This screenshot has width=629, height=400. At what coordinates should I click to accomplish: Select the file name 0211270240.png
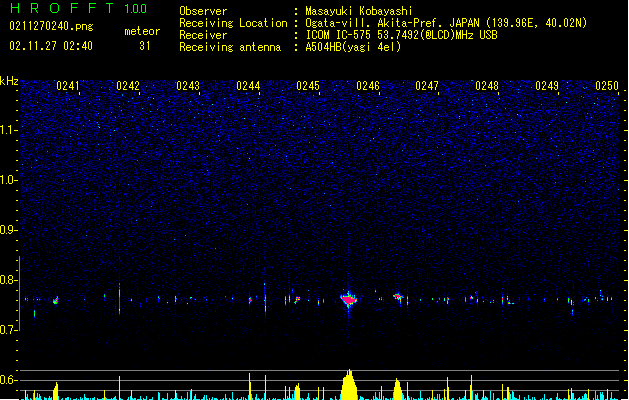click(x=51, y=26)
